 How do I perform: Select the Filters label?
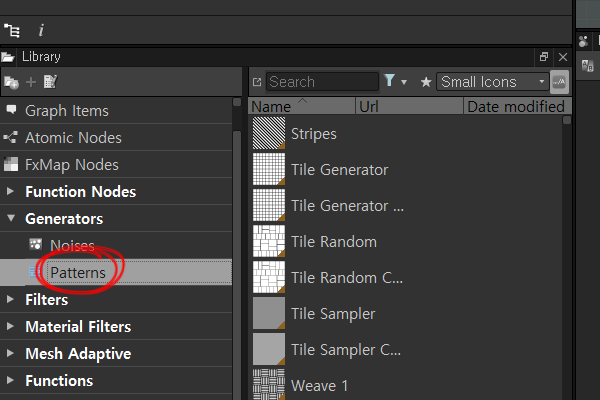pos(47,300)
